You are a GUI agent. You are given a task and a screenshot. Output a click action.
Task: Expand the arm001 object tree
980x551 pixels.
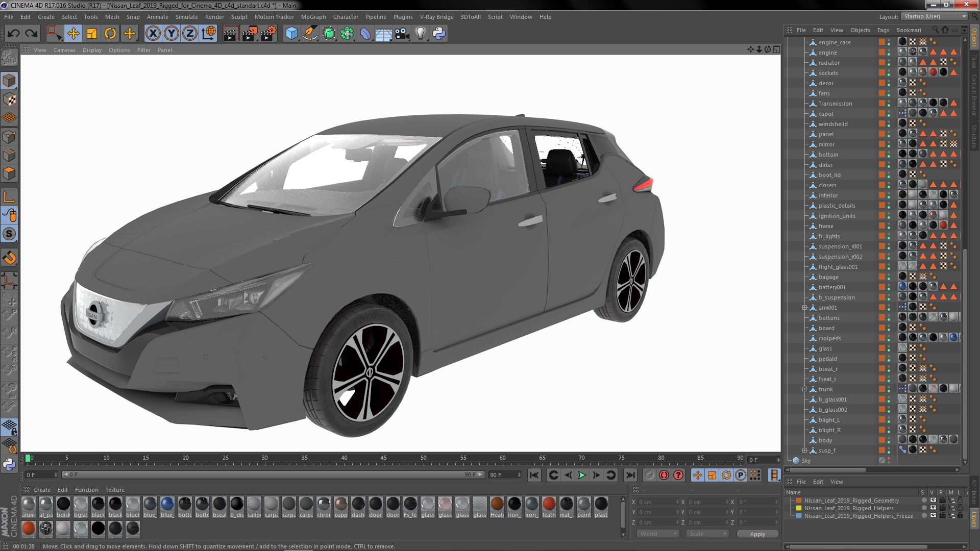(x=804, y=308)
